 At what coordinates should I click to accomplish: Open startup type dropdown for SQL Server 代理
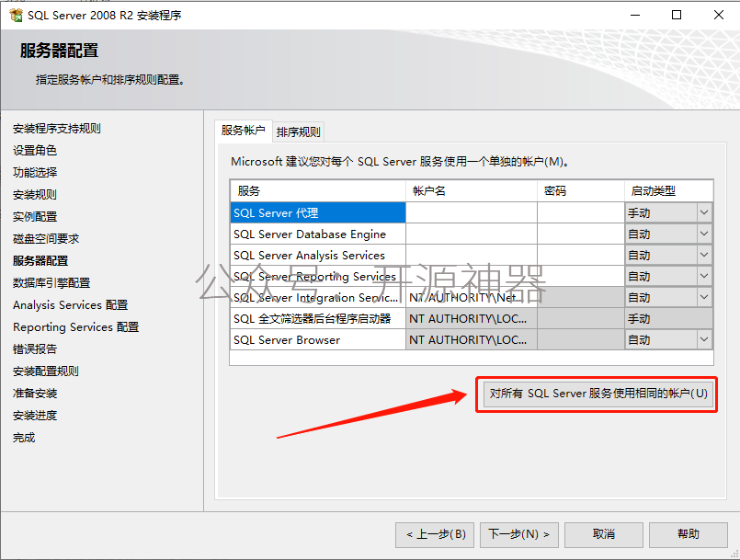point(703,212)
